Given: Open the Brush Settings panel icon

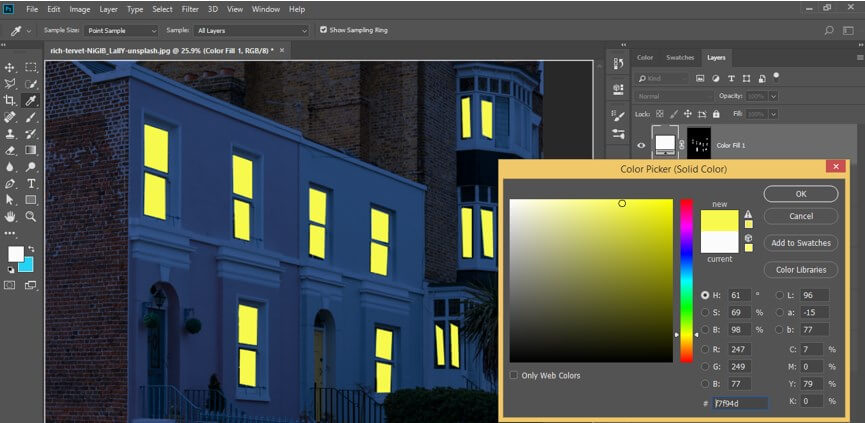Looking at the screenshot, I should point(618,115).
